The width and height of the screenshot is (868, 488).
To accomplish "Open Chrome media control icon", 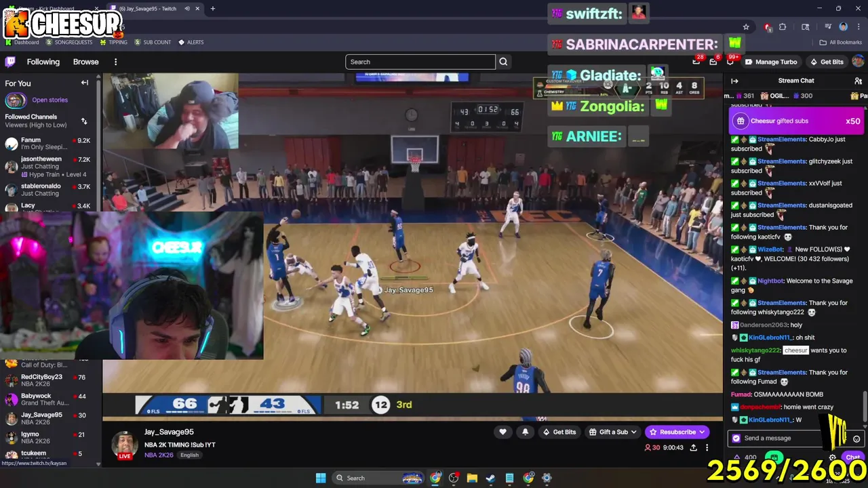I will point(828,27).
